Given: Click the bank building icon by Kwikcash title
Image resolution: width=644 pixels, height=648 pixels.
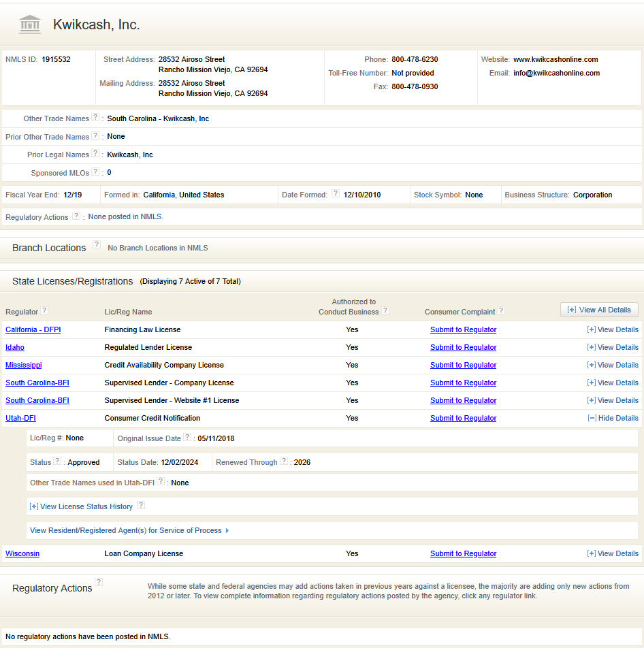Looking at the screenshot, I should 30,25.
